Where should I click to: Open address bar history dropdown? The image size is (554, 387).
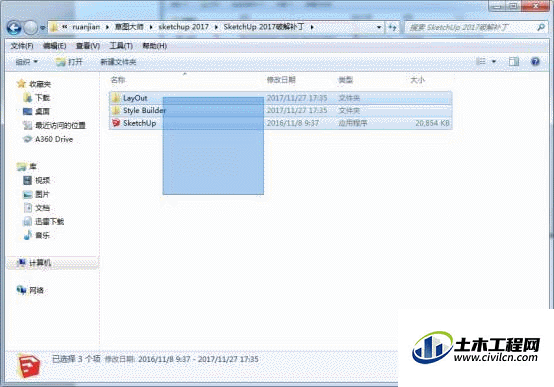click(379, 27)
